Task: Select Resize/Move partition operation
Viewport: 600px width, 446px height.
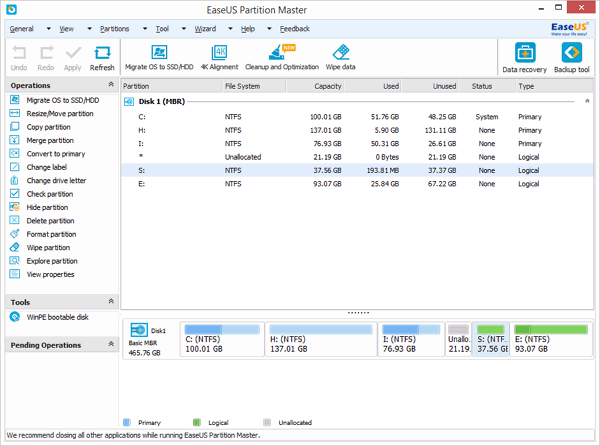Action: [x=59, y=114]
